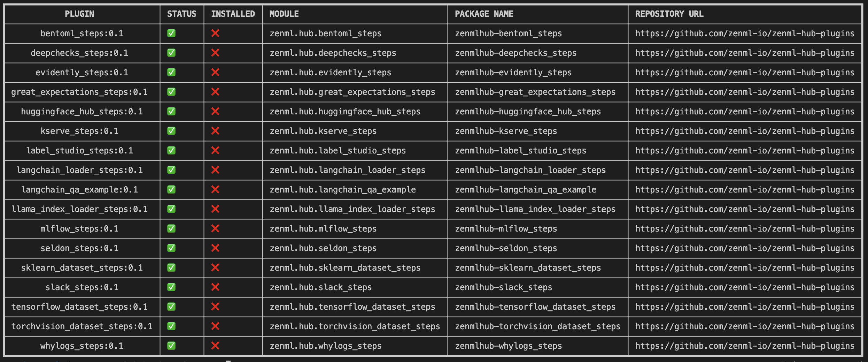Click green check for huggingface_hub_steps status

click(171, 112)
